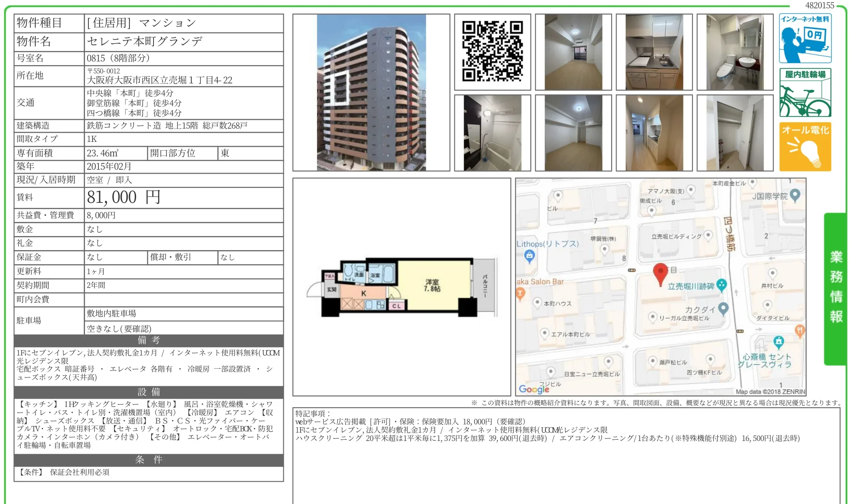Click the 設備 section header
The height and width of the screenshot is (504, 853).
[149, 392]
